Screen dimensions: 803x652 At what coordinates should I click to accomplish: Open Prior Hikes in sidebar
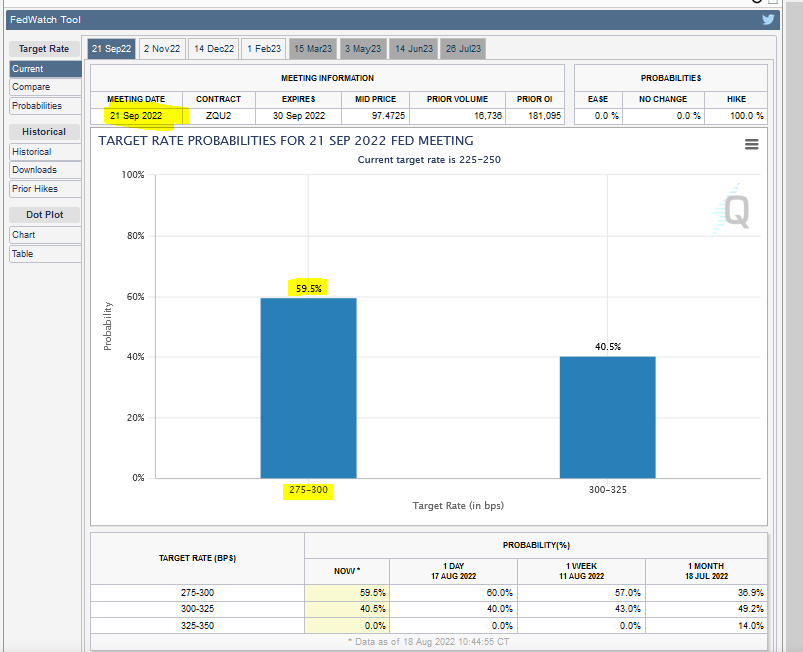pos(45,189)
